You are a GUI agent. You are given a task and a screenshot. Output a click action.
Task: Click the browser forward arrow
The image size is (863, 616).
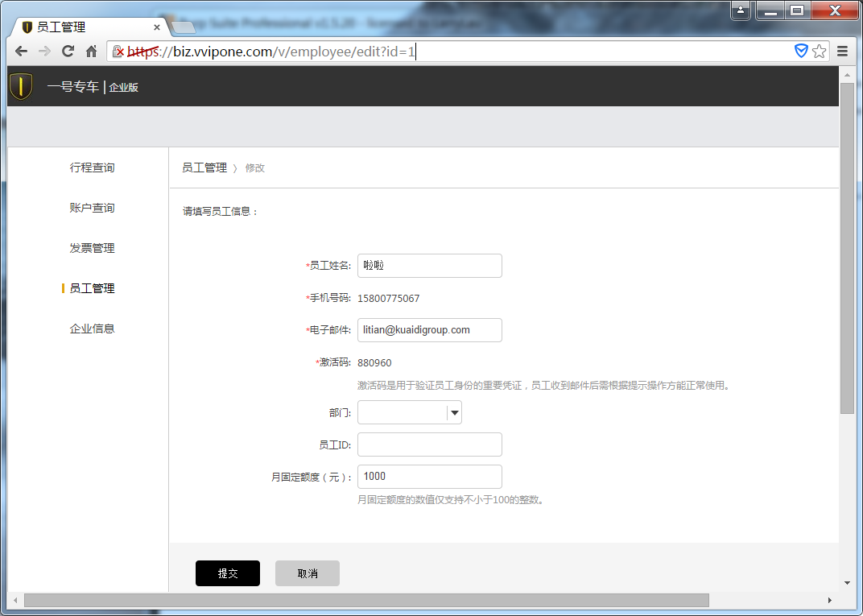(44, 52)
